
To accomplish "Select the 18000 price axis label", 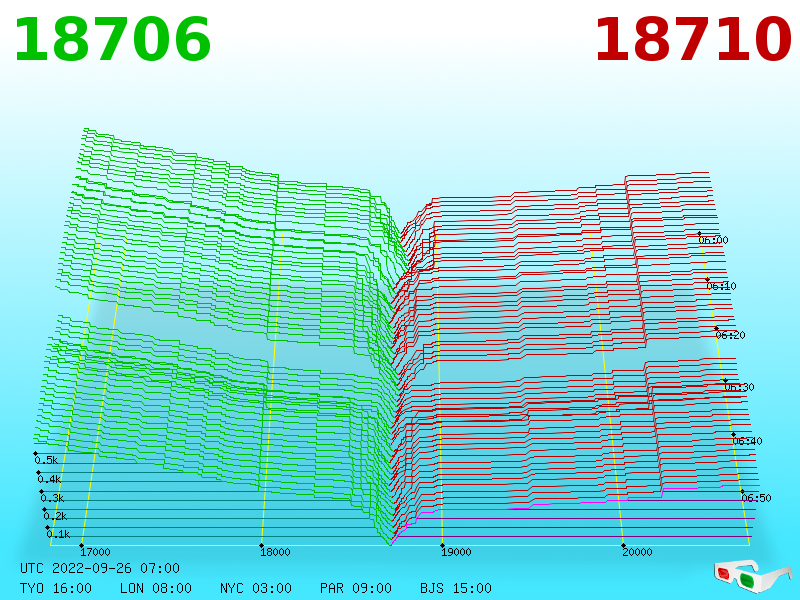I will [276, 552].
